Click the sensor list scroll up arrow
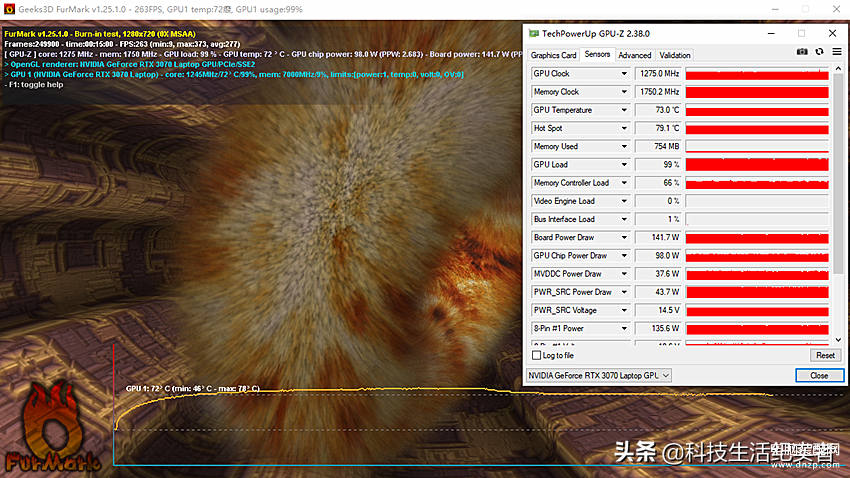Image resolution: width=850 pixels, height=478 pixels. click(x=838, y=69)
